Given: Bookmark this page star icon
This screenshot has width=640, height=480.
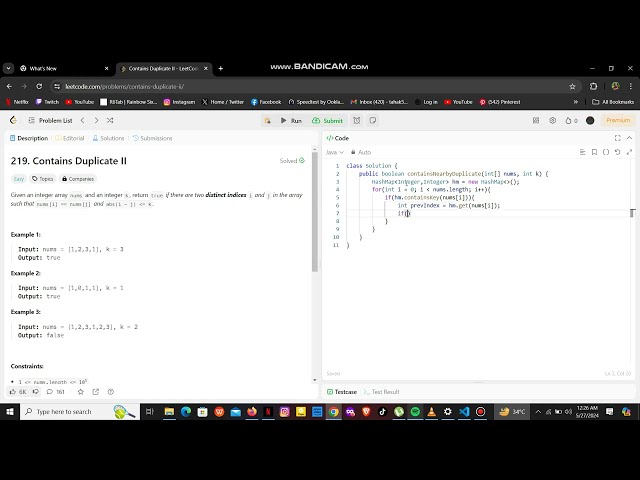Looking at the screenshot, I should 572,87.
